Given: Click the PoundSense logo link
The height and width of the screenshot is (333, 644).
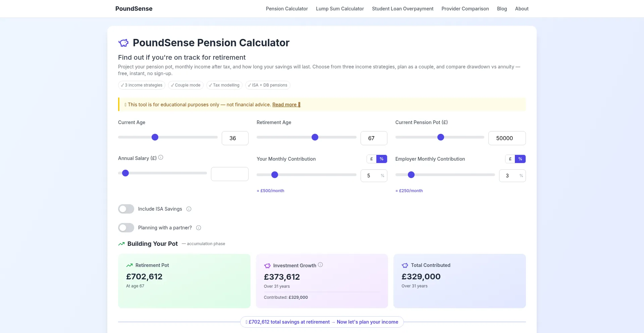Looking at the screenshot, I should 134,9.
